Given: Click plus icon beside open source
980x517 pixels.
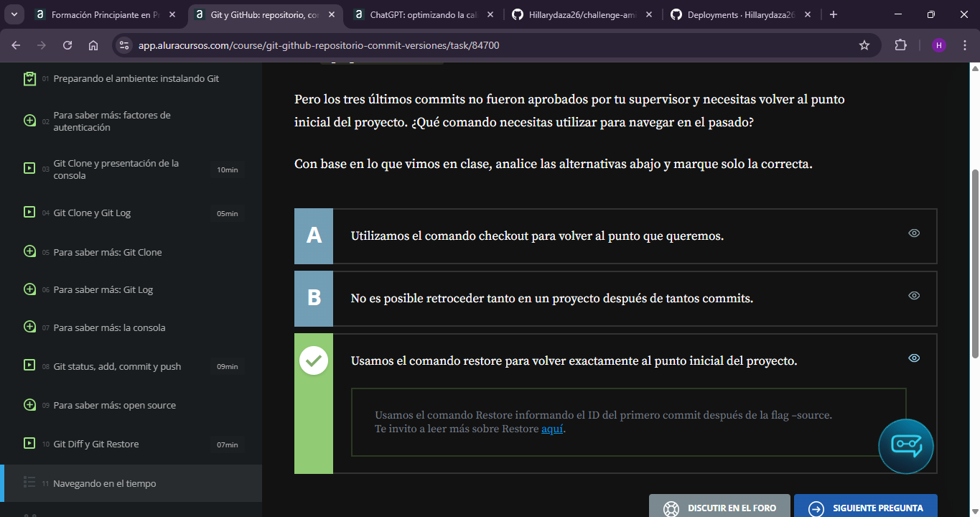Looking at the screenshot, I should pyautogui.click(x=29, y=404).
